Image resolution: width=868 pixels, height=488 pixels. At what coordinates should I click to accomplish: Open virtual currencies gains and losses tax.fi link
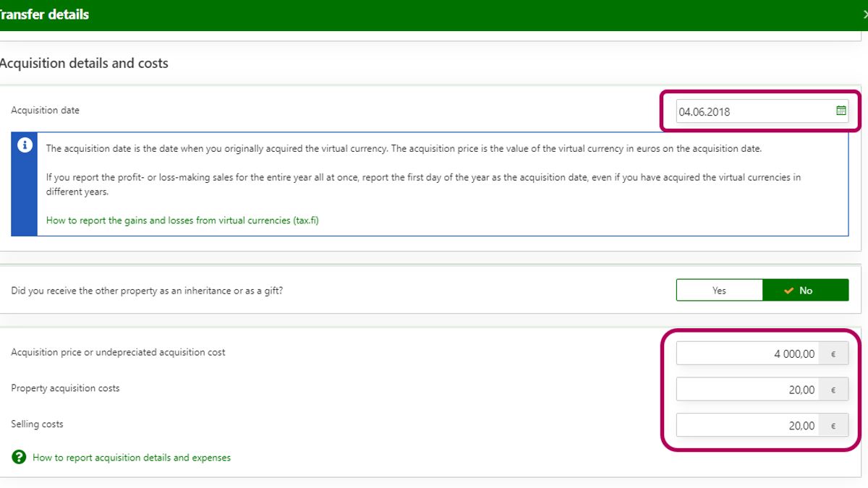pyautogui.click(x=182, y=221)
